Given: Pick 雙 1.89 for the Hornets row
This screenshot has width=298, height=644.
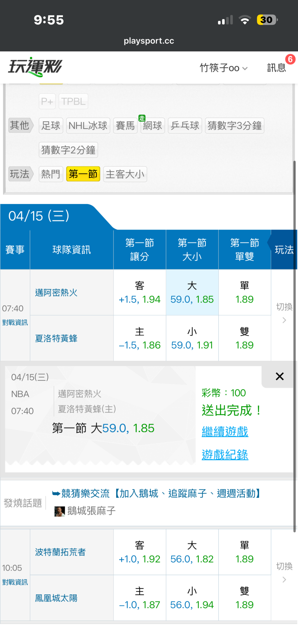Looking at the screenshot, I should (244, 338).
